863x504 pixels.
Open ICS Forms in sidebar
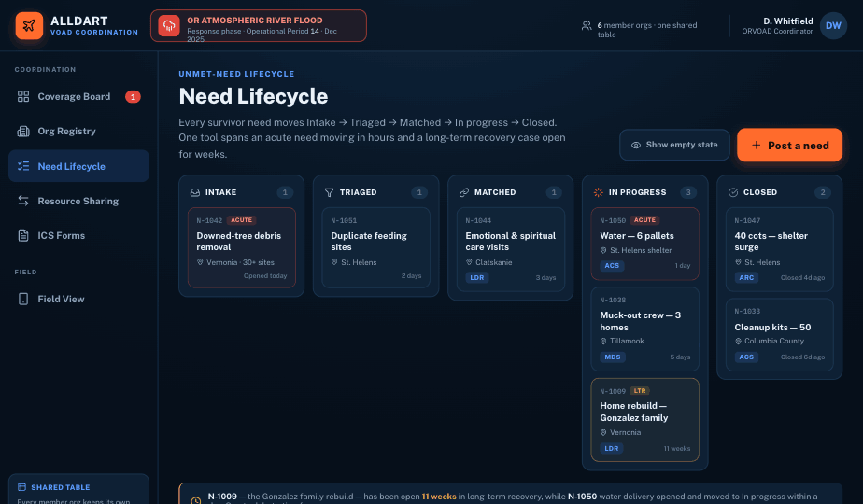point(78,235)
